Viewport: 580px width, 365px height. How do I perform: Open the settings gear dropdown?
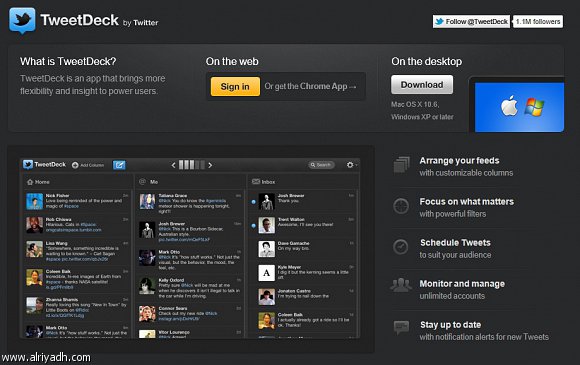tap(351, 165)
